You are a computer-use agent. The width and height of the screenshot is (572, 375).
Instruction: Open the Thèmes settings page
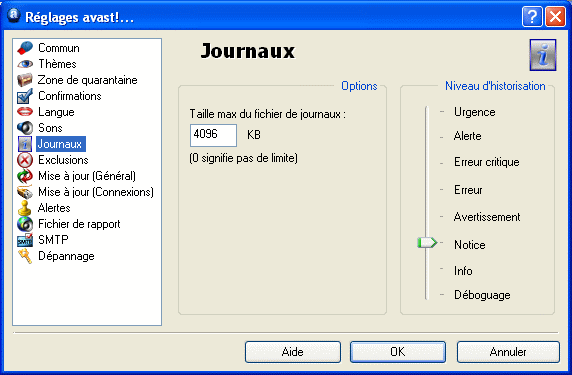(58, 64)
